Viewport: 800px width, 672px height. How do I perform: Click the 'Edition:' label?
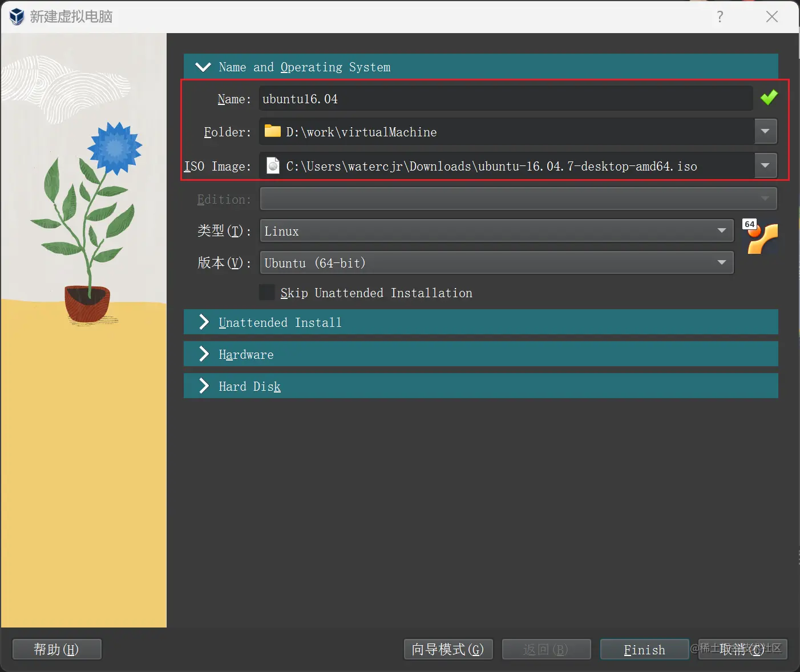coord(224,200)
